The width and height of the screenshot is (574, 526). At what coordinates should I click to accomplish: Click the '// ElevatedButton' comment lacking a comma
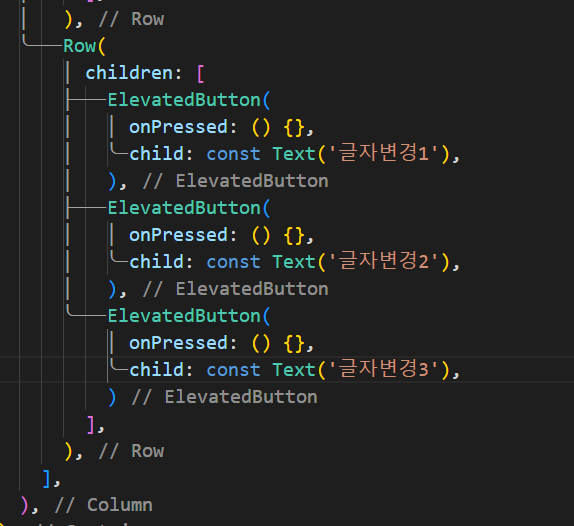(224, 397)
